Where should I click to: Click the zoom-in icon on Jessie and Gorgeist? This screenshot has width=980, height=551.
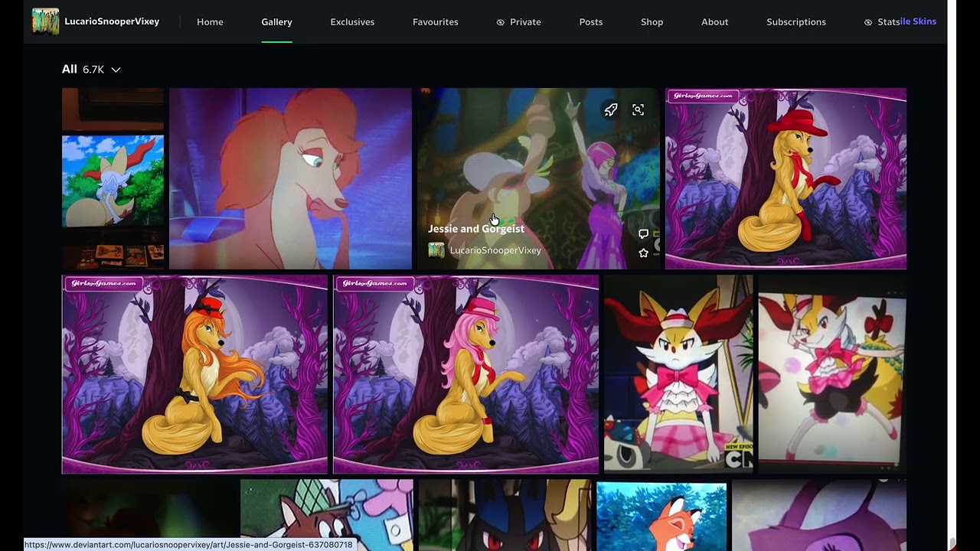pos(638,110)
